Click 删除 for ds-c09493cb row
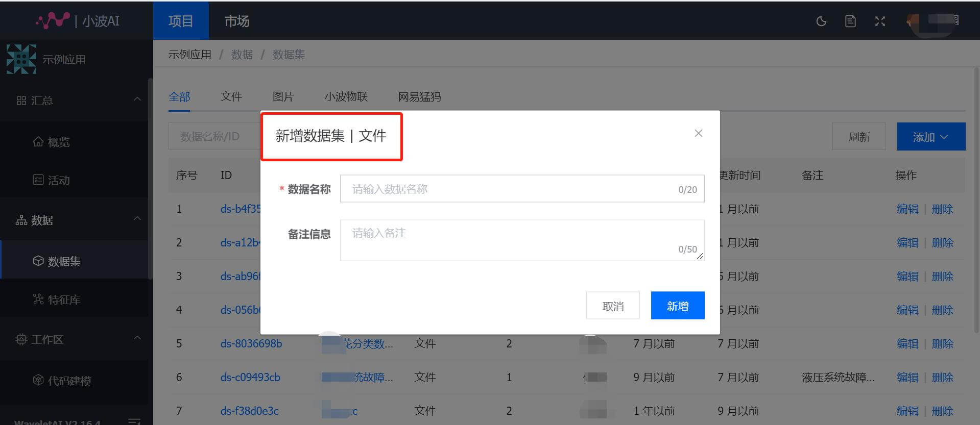The height and width of the screenshot is (425, 980). [x=943, y=377]
